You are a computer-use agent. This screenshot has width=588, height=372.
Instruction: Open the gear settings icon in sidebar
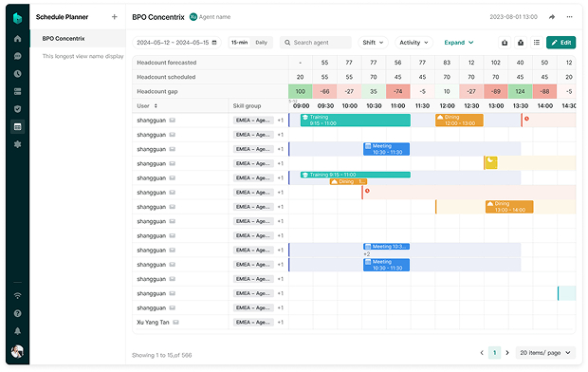click(x=17, y=144)
